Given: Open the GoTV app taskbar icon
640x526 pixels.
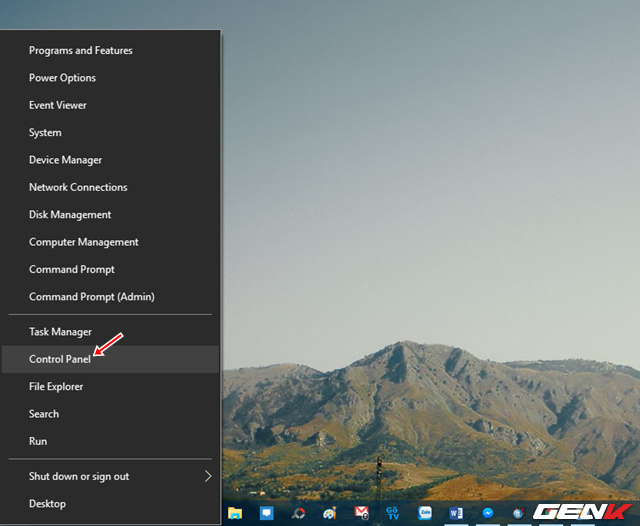Looking at the screenshot, I should (392, 513).
